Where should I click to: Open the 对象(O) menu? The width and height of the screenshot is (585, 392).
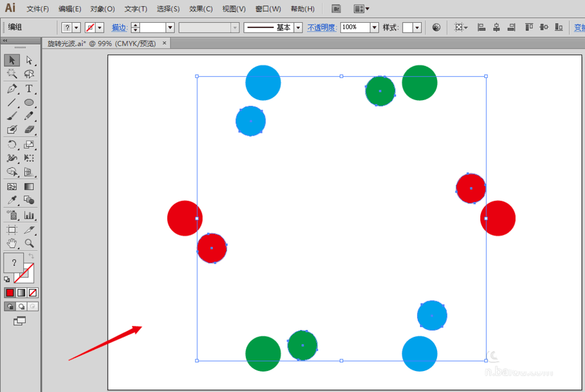coord(102,9)
